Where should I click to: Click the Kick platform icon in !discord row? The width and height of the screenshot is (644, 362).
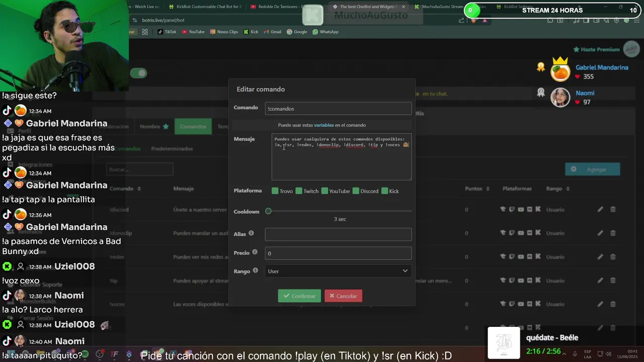coord(538,210)
